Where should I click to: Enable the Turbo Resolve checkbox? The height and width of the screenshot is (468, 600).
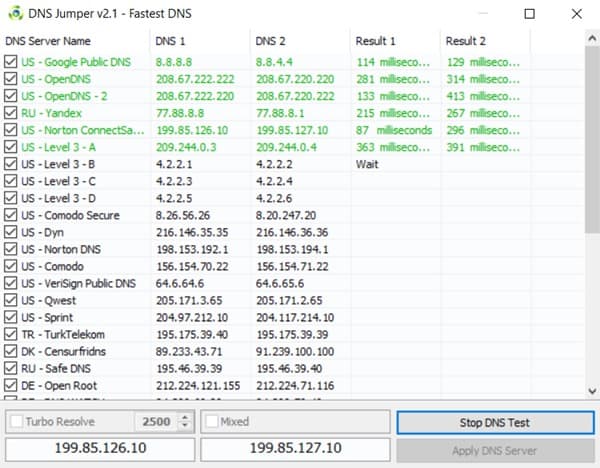[x=16, y=421]
